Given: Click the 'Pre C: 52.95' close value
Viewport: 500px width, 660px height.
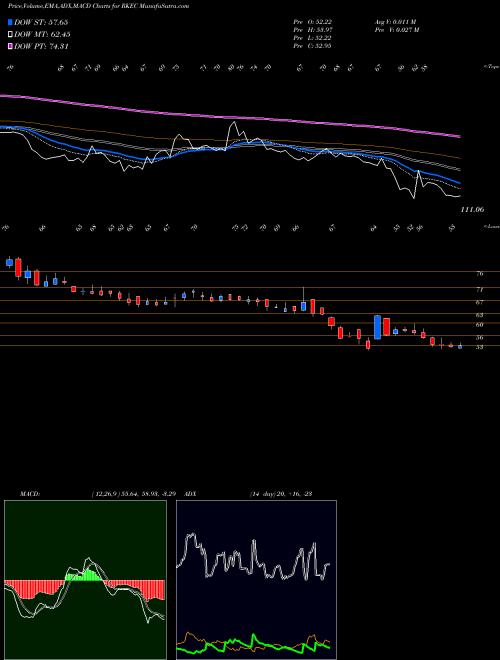Looking at the screenshot, I should click(312, 46).
